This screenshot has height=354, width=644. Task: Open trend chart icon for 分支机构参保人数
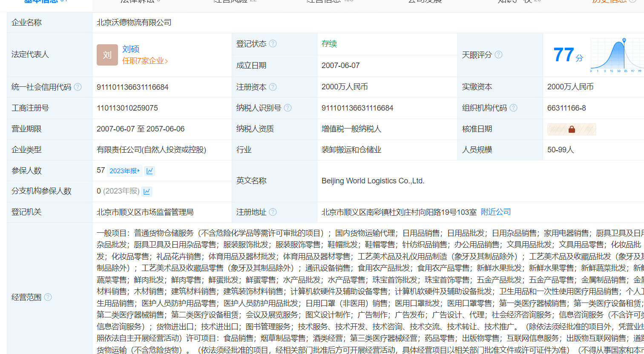[x=147, y=191]
